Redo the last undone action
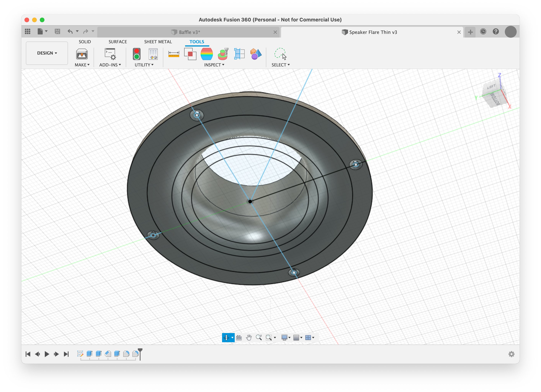Screen dimensions: 541x392 click(x=86, y=31)
